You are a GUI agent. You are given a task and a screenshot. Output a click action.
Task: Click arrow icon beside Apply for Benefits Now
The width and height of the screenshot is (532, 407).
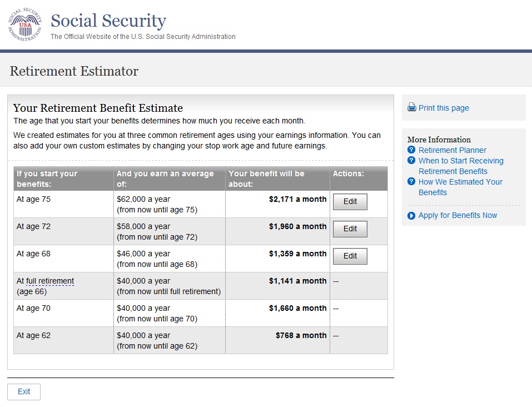[x=411, y=216]
